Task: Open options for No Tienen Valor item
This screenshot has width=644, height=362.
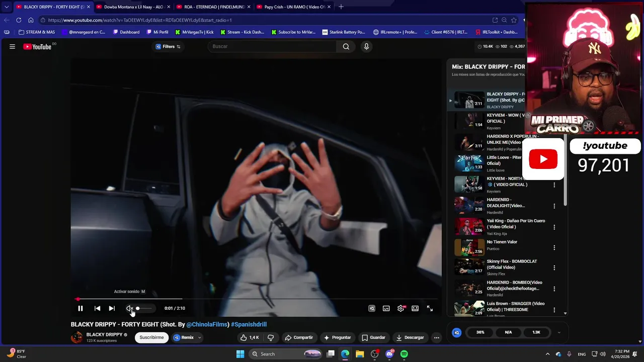Action: pyautogui.click(x=554, y=247)
